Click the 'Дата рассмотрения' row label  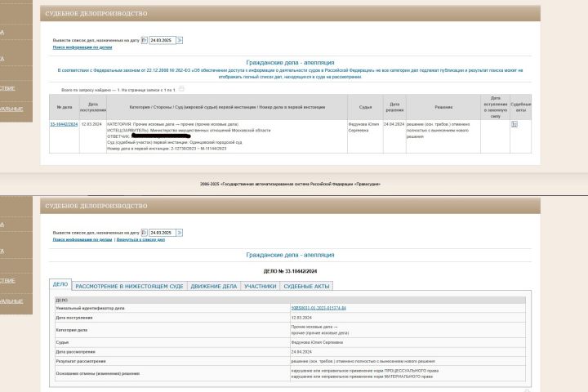75,352
